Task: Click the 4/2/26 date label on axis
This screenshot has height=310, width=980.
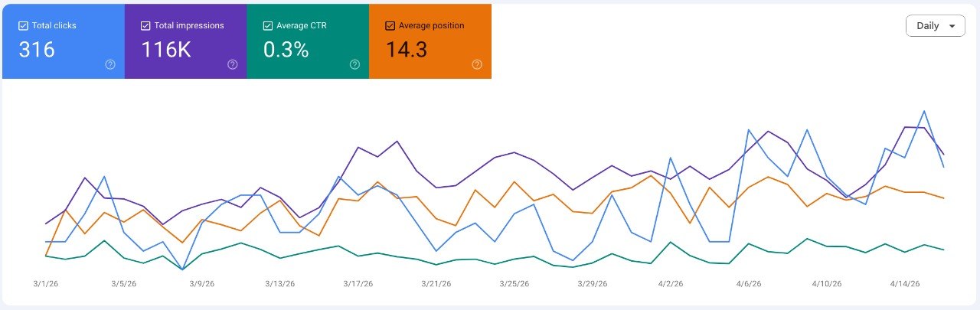Action: (670, 283)
